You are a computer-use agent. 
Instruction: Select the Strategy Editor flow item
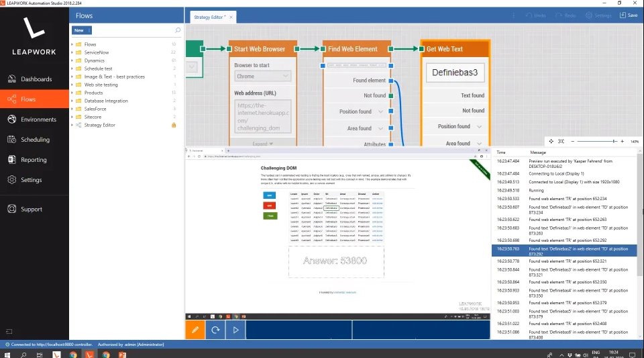tap(100, 125)
